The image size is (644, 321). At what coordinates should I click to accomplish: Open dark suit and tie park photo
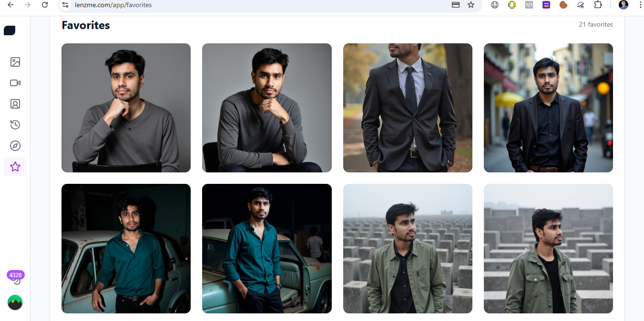(408, 108)
